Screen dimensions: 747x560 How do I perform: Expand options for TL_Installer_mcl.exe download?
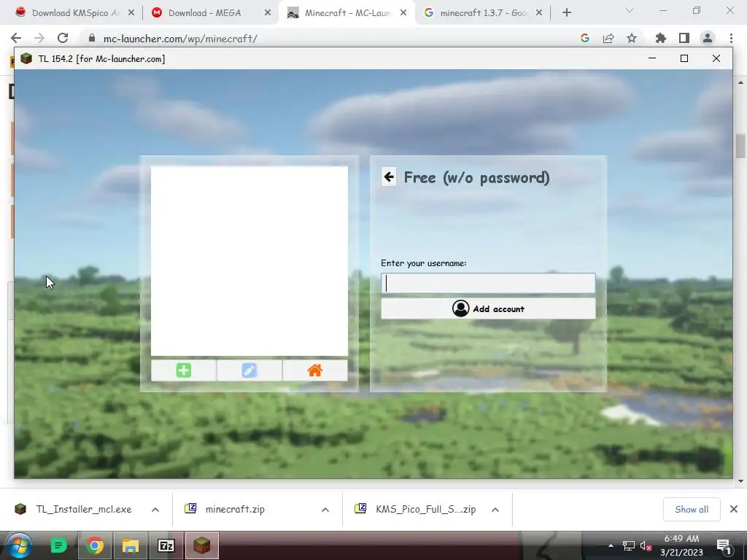coord(155,510)
